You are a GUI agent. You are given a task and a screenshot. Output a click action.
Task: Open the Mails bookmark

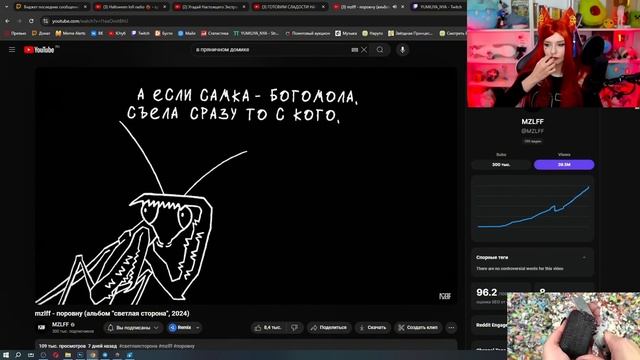pyautogui.click(x=187, y=33)
